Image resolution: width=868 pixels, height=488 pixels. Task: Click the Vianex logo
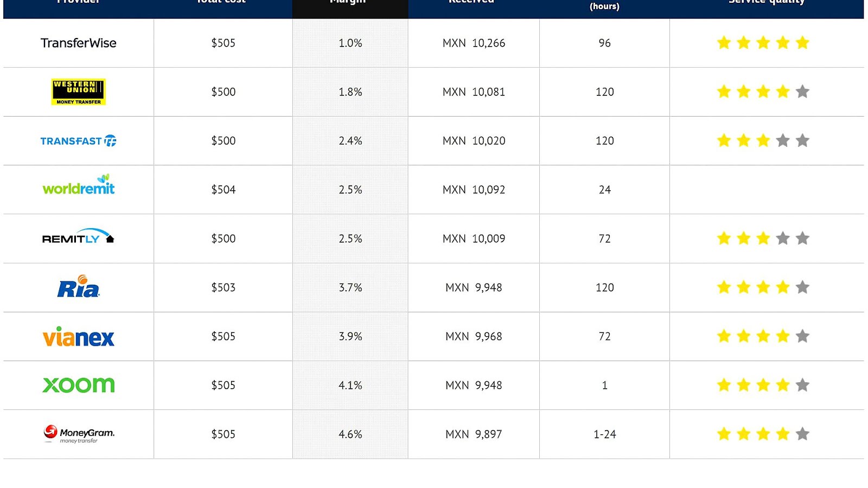(79, 337)
